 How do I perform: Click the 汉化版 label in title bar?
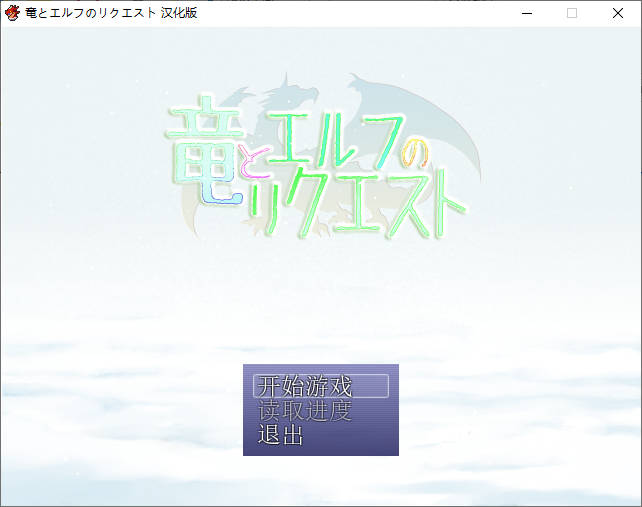click(179, 13)
